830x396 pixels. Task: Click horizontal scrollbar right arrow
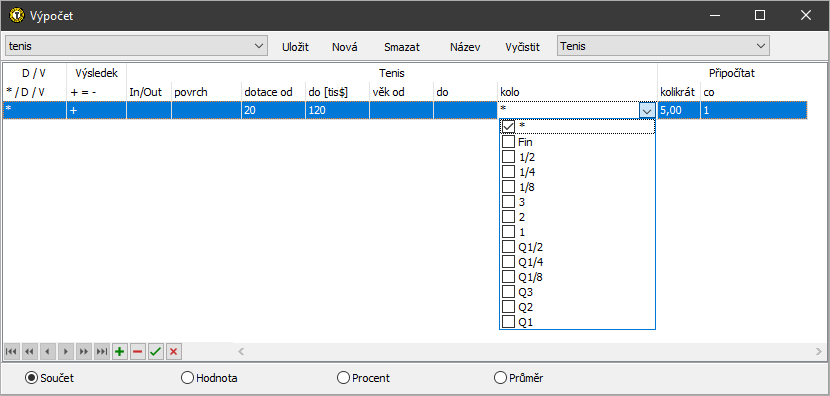[x=819, y=351]
